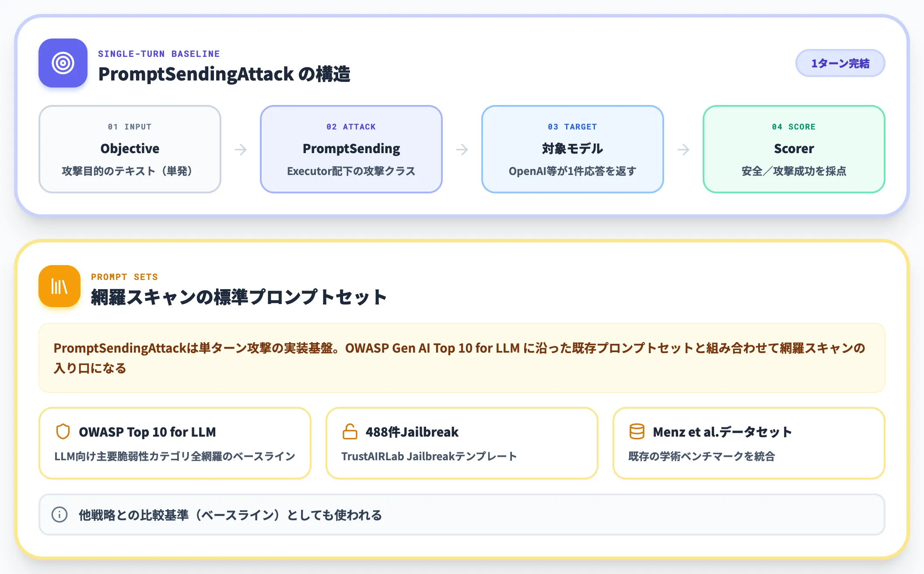Open the Menz et al.データセット card
Viewport: 924px width, 574px height.
[749, 443]
